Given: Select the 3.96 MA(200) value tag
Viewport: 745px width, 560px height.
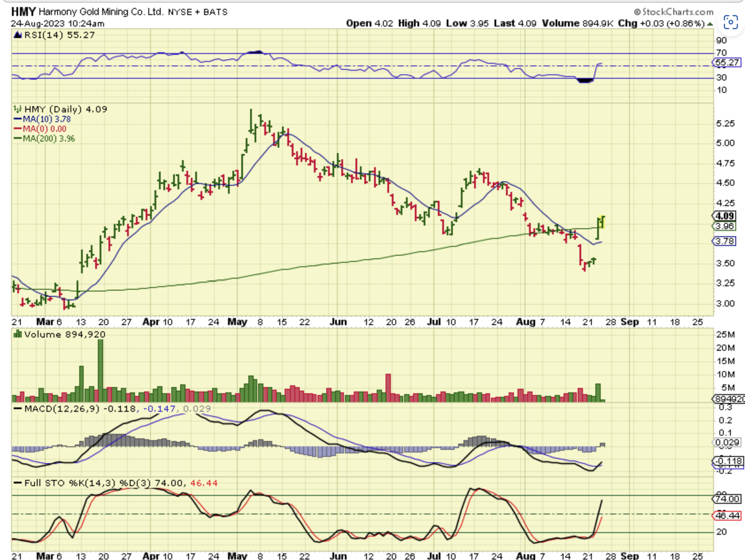Looking at the screenshot, I should coord(725,226).
